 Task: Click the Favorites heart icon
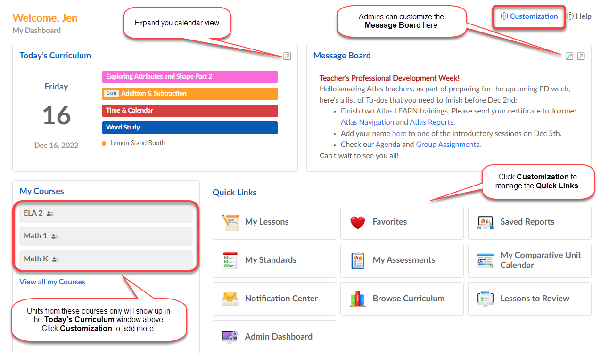[x=358, y=222]
